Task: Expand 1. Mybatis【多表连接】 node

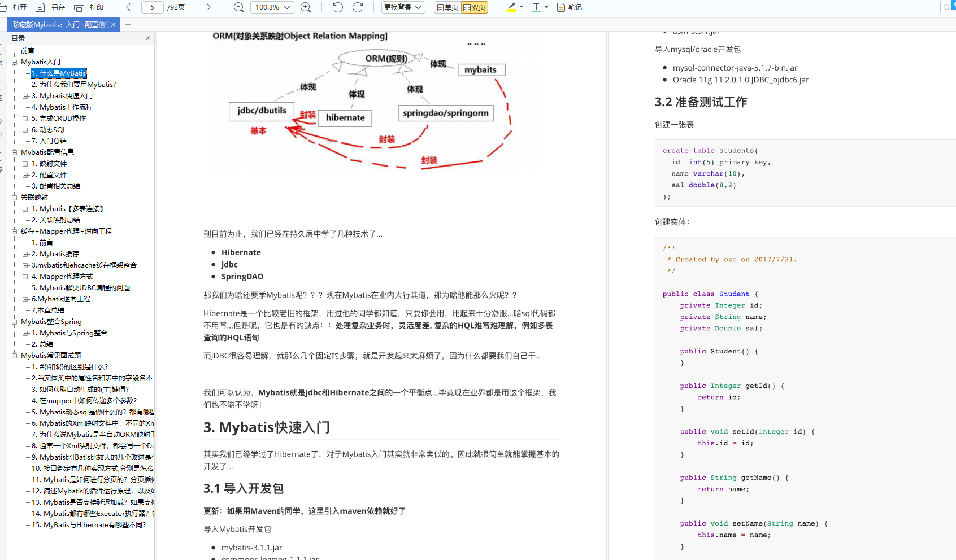Action: [x=25, y=209]
